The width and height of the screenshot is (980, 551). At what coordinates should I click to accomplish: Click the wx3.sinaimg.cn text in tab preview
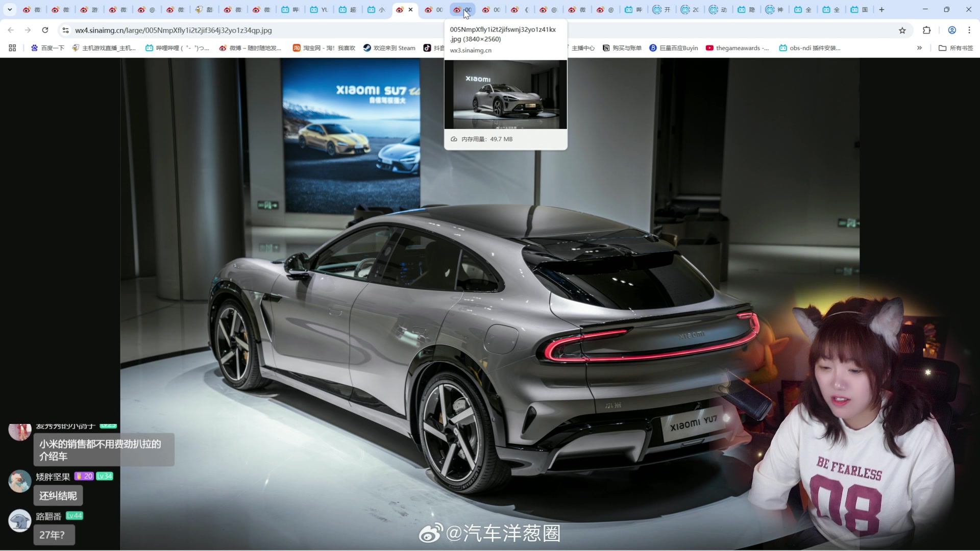[471, 50]
